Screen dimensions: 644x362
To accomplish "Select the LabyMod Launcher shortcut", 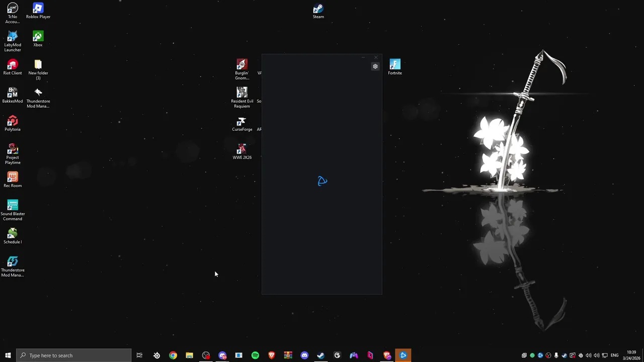I will click(13, 42).
